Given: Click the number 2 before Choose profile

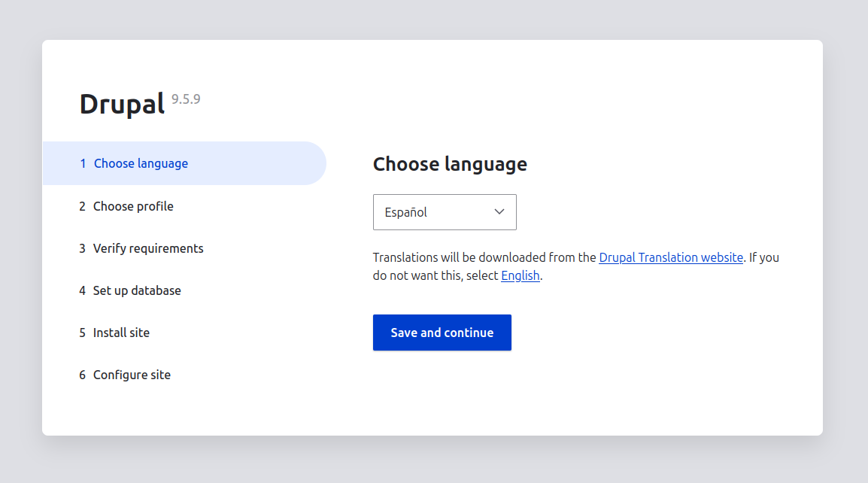Looking at the screenshot, I should click(83, 206).
